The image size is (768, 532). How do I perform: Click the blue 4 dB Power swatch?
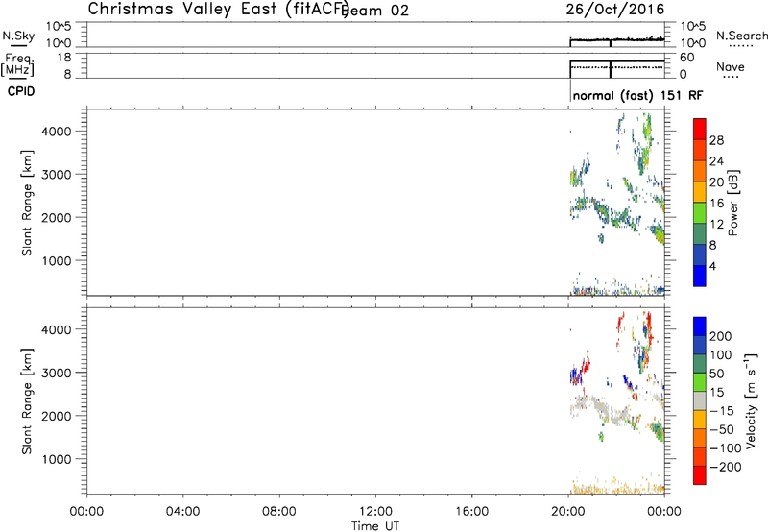[700, 276]
